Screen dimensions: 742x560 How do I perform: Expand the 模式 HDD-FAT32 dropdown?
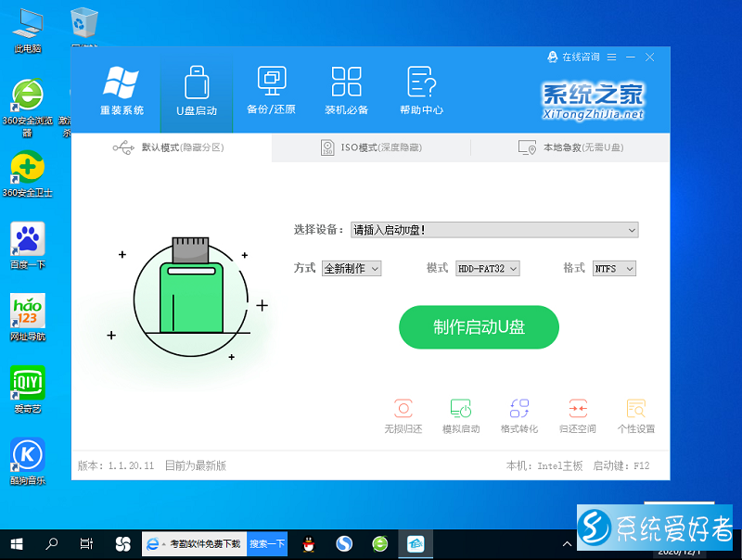point(487,268)
